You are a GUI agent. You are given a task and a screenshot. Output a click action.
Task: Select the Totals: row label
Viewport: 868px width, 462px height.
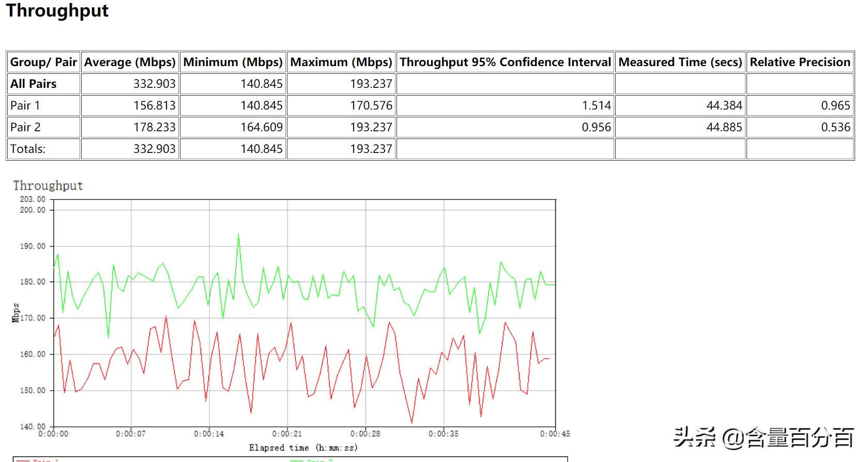(28, 149)
